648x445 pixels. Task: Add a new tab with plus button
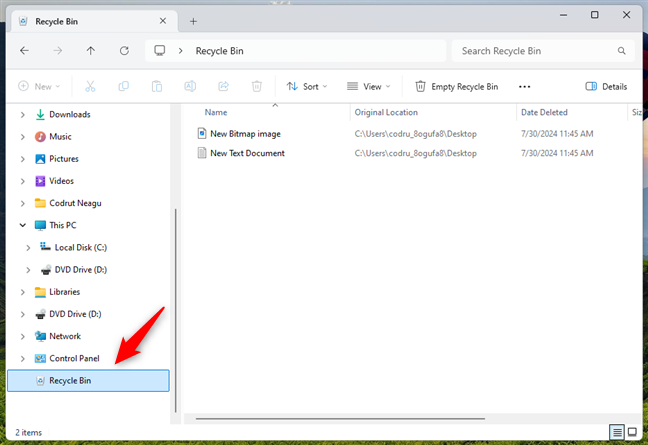[x=193, y=21]
